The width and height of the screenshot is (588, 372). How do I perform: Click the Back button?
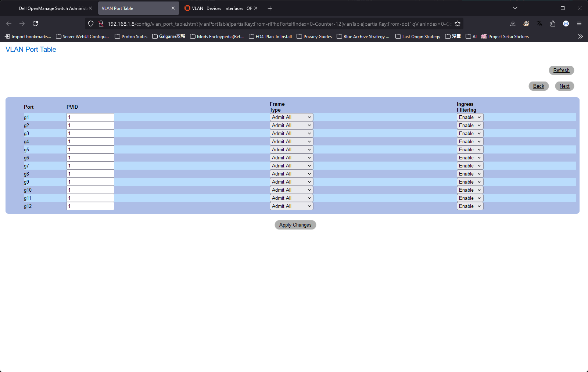[538, 86]
